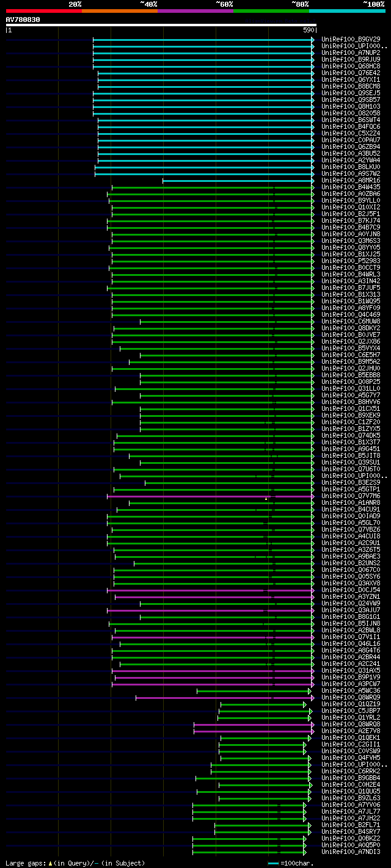Image resolution: width=391 pixels, height=868 pixels.
Task: Open hit UniRef100_A7NUP2
Action: (351, 52)
